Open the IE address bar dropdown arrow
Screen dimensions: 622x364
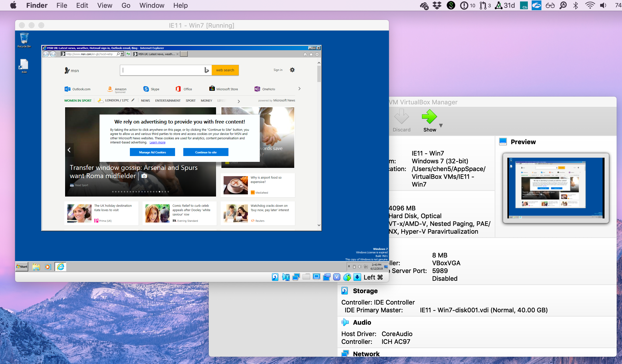coord(122,54)
